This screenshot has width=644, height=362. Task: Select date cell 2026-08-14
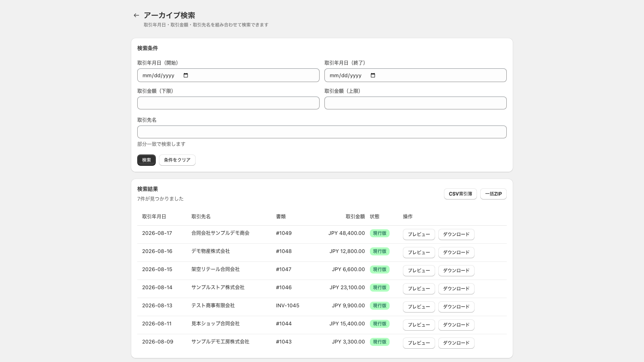click(x=157, y=287)
